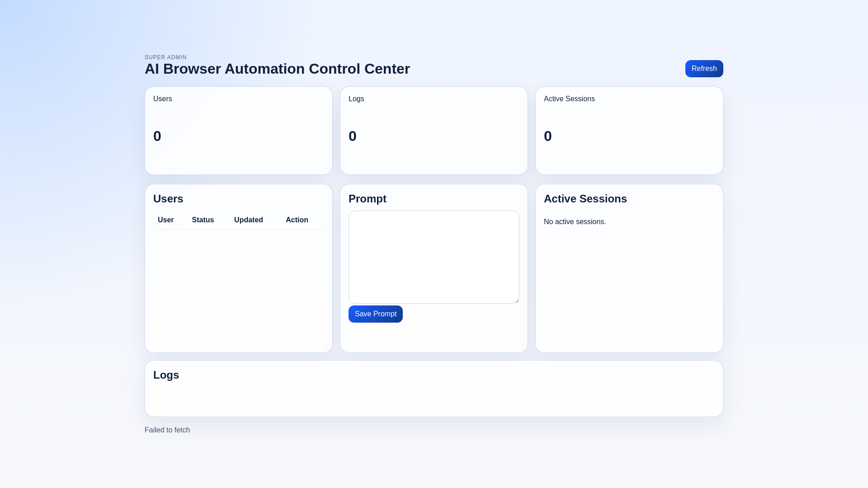Click the Refresh button

(x=704, y=69)
